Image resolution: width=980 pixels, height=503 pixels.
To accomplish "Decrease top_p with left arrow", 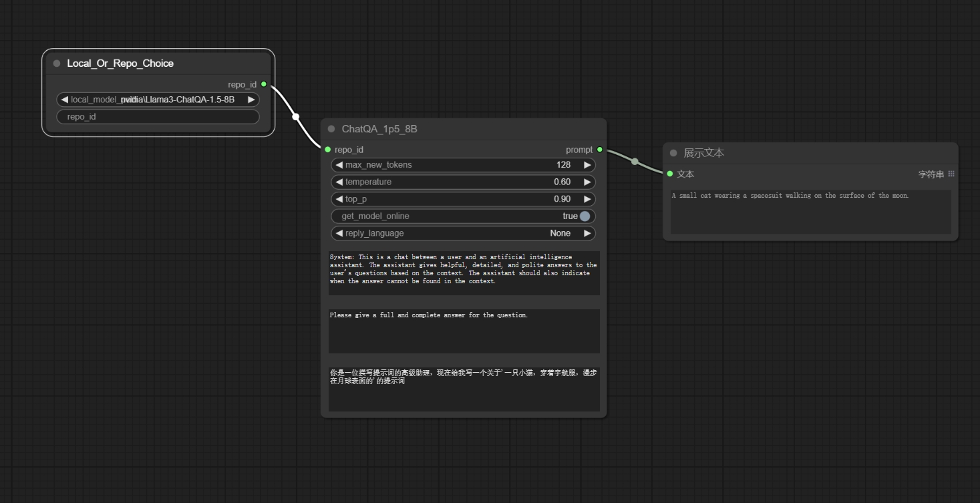I will (339, 199).
